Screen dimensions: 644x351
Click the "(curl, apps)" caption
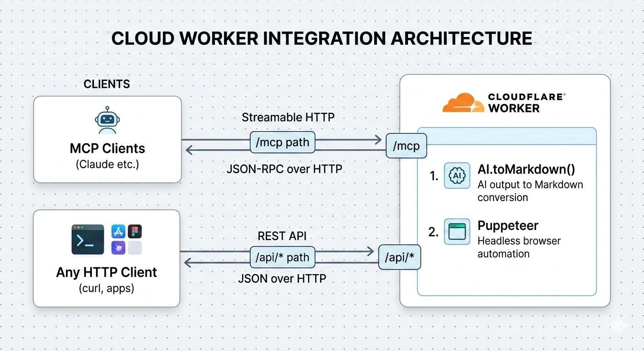pos(107,288)
